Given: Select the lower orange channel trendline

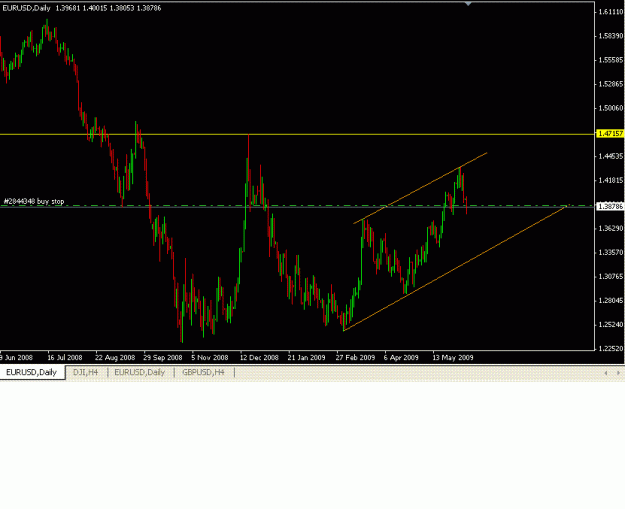Looking at the screenshot, I should click(x=455, y=268).
